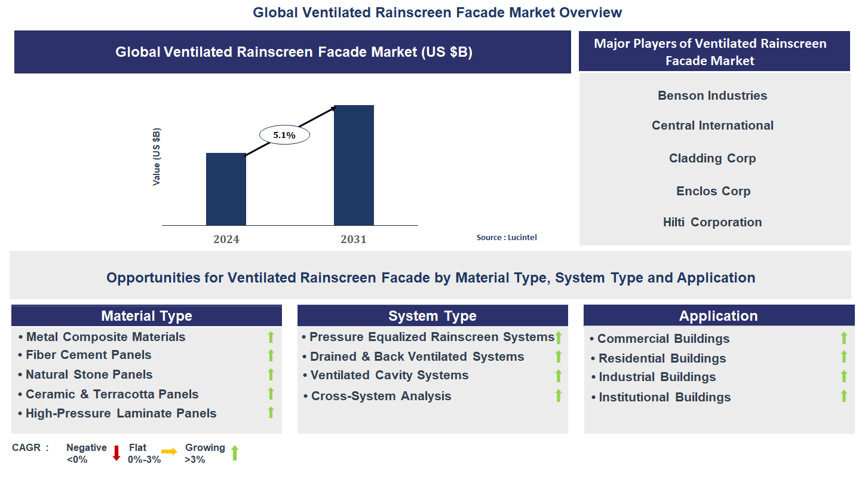The image size is (868, 482).
Task: Click Hilti Corporation in major players list
Action: tap(712, 222)
